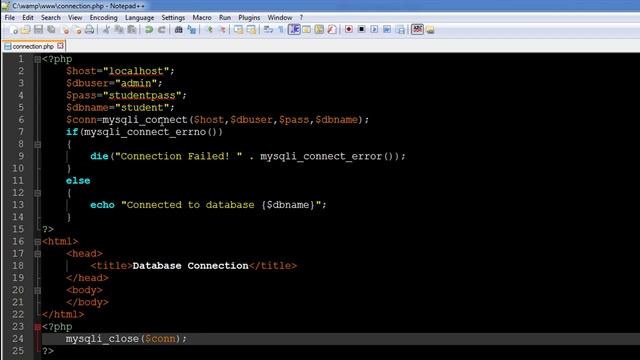Click line number 6 in the margin
The height and width of the screenshot is (360, 640).
[21, 120]
